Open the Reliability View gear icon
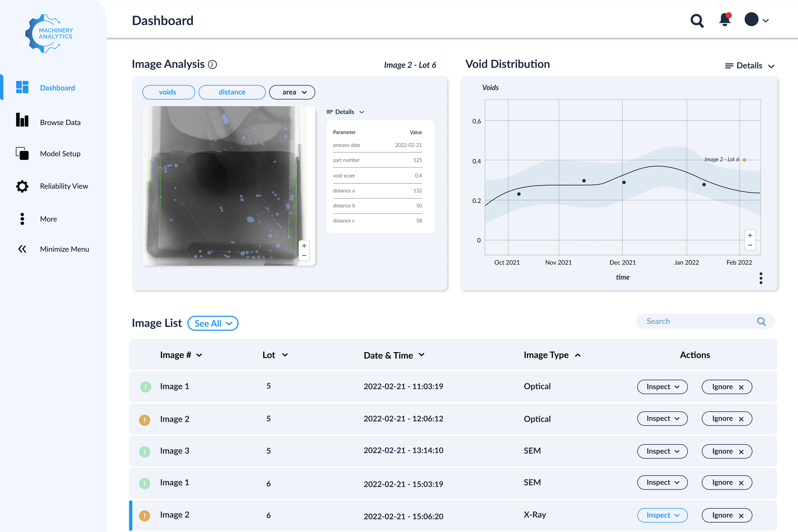This screenshot has height=532, width=798. (x=22, y=186)
